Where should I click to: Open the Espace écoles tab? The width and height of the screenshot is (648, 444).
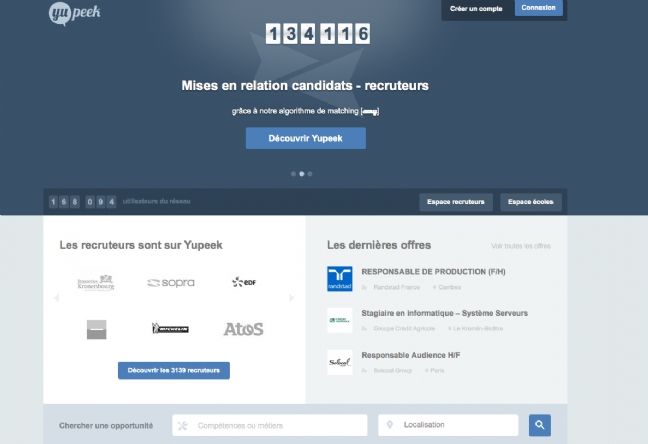pos(531,202)
